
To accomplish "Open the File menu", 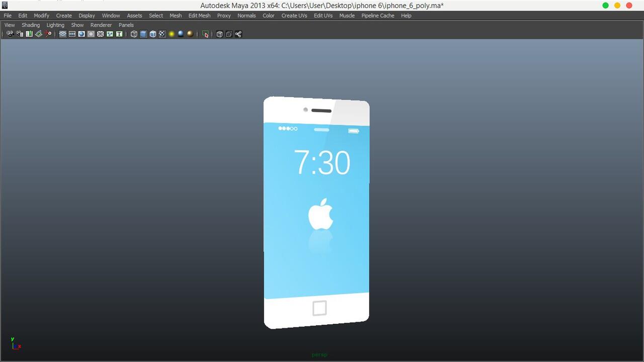I will 8,16.
